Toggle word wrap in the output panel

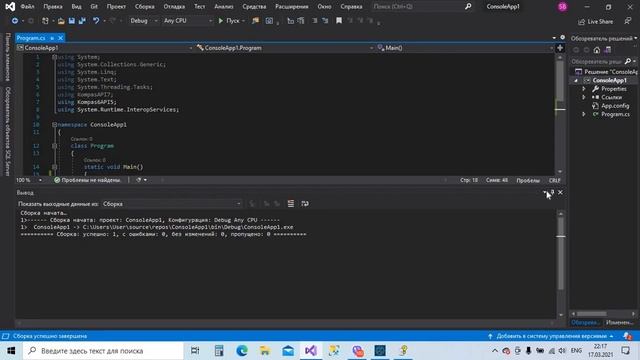305,204
